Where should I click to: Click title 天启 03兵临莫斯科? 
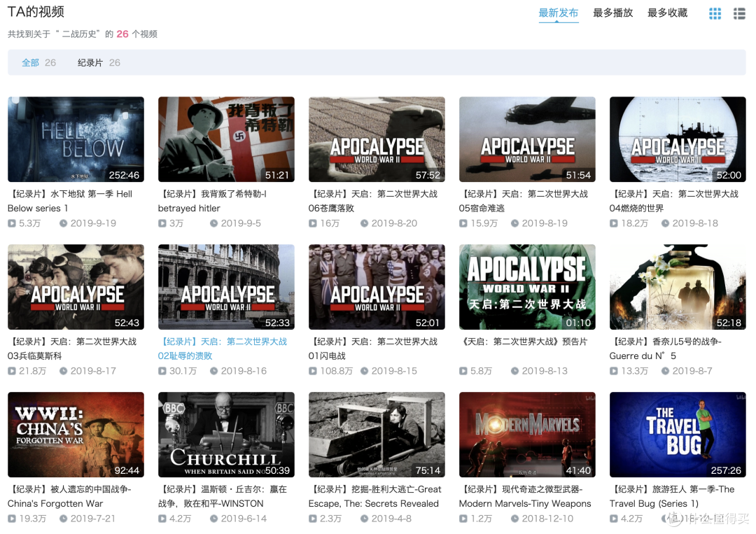pyautogui.click(x=72, y=349)
